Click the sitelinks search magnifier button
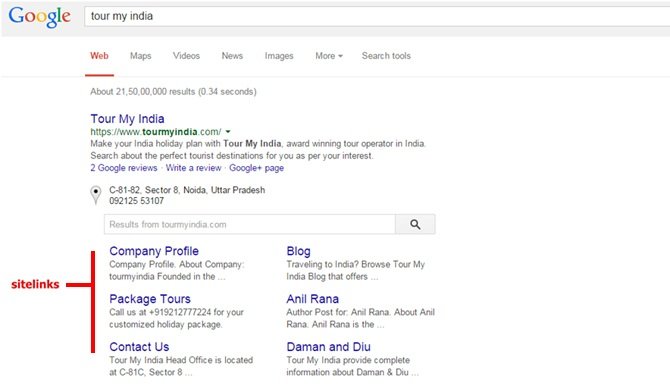Screen dimensions: 670x389 pos(415,224)
